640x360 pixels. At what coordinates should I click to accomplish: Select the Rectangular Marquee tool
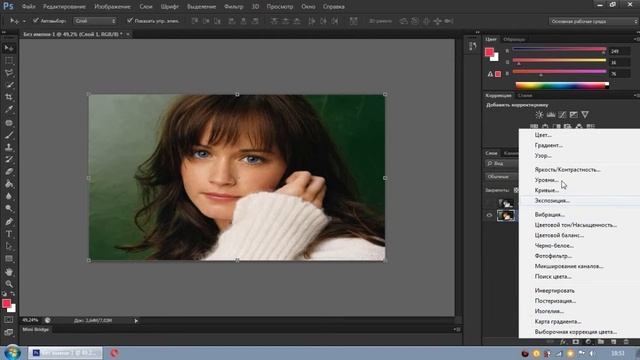pos(9,61)
